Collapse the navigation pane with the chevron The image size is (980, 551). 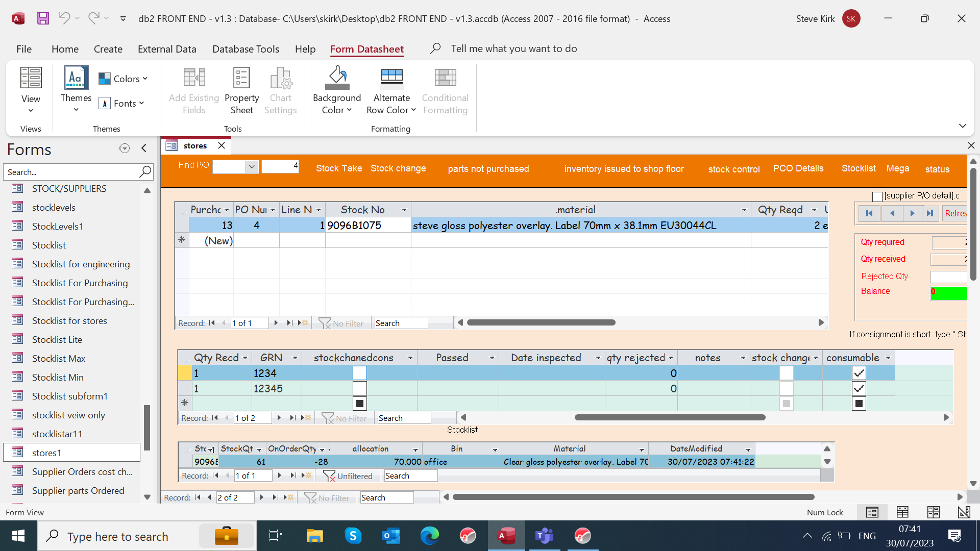144,148
